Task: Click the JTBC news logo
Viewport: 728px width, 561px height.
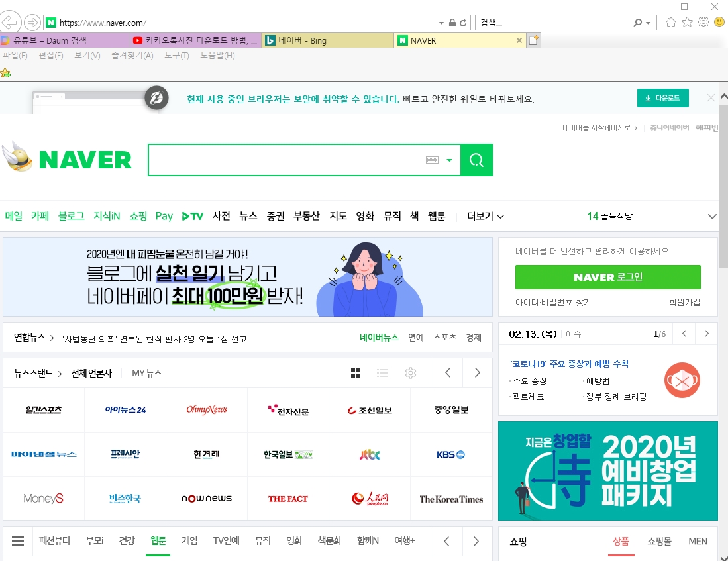Action: [370, 454]
